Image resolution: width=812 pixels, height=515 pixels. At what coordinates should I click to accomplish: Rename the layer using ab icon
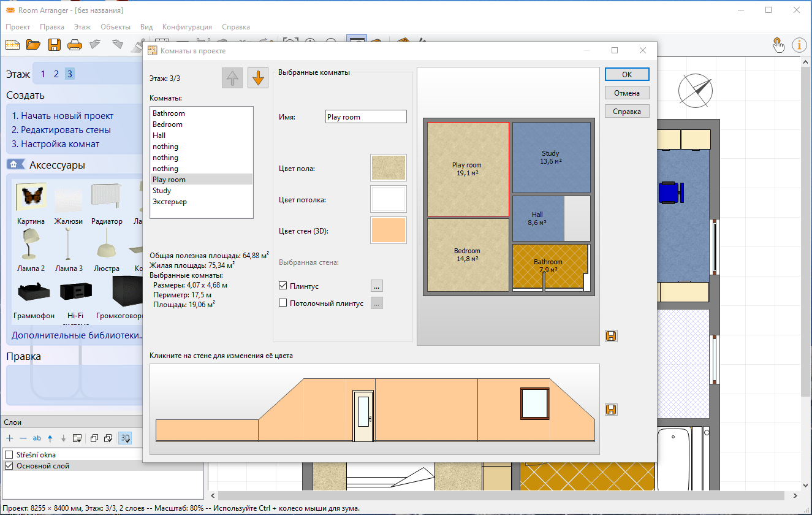tap(36, 438)
